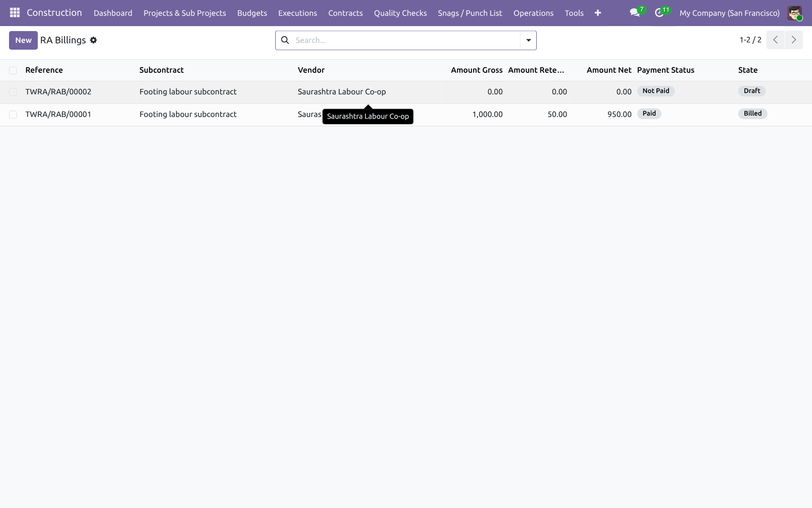Go to previous page arrow
This screenshot has width=812, height=508.
point(775,40)
